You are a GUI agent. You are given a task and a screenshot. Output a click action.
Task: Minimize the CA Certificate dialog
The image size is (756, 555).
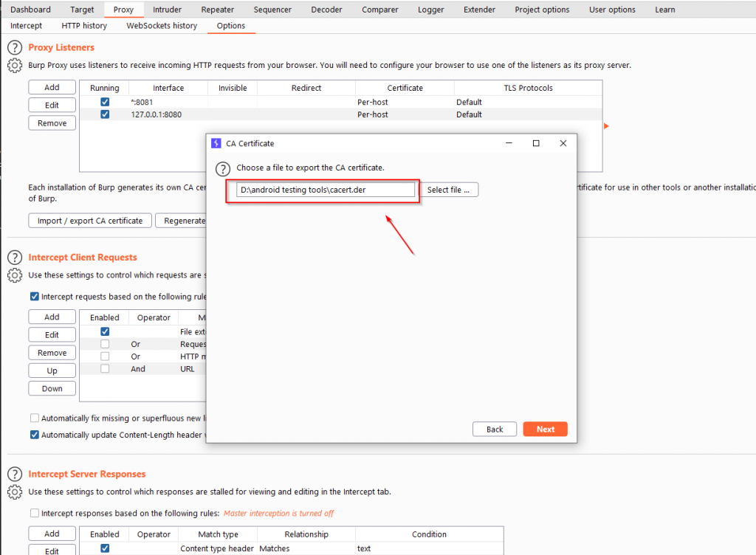coord(509,143)
